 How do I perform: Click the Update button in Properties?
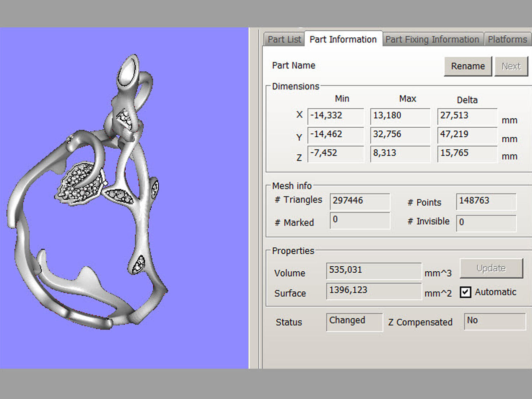point(491,268)
